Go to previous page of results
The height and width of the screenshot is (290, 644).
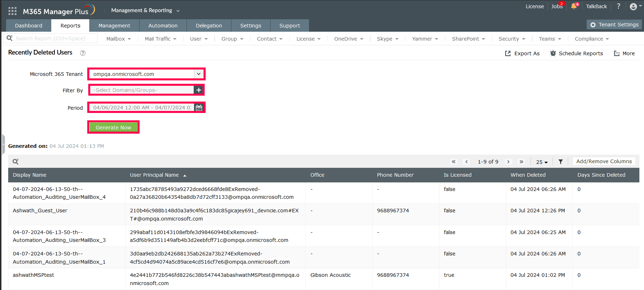[x=467, y=162]
